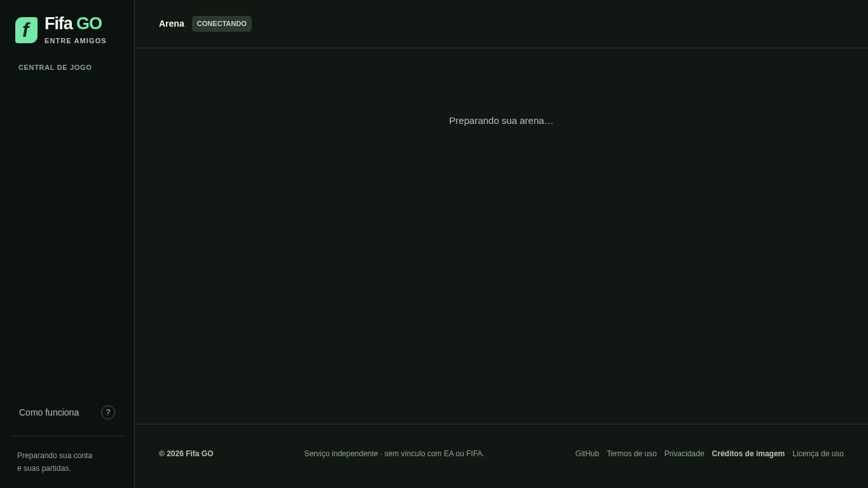Image resolution: width=868 pixels, height=488 pixels.
Task: Click the Serviço independente disclaimer text
Action: pos(394,454)
